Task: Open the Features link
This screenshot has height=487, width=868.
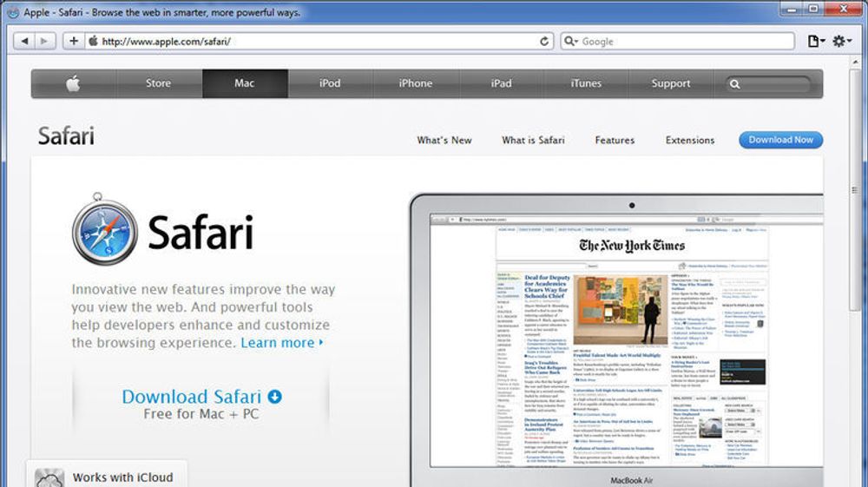Action: click(615, 140)
